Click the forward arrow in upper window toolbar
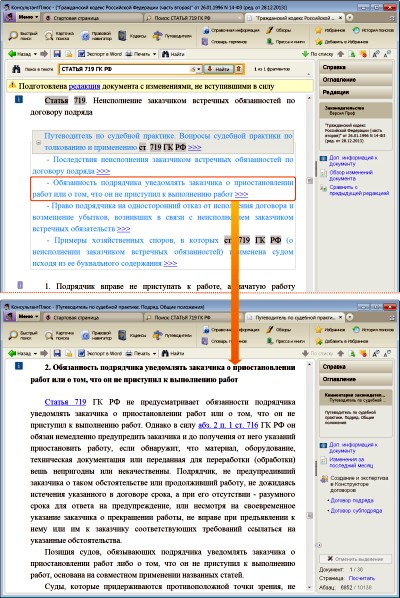 click(44, 54)
